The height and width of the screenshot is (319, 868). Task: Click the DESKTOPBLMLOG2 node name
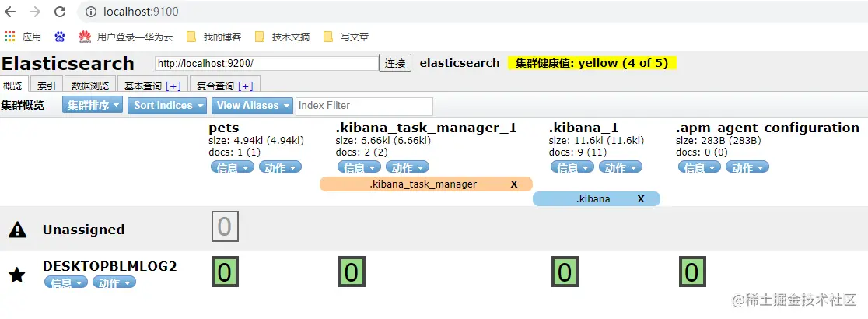tap(110, 266)
